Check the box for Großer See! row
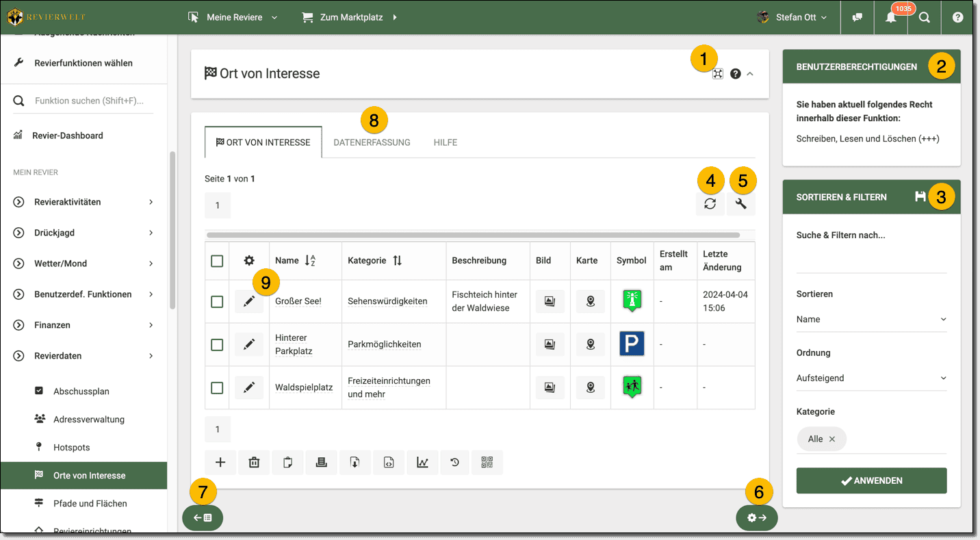Image resolution: width=980 pixels, height=540 pixels. click(x=217, y=302)
